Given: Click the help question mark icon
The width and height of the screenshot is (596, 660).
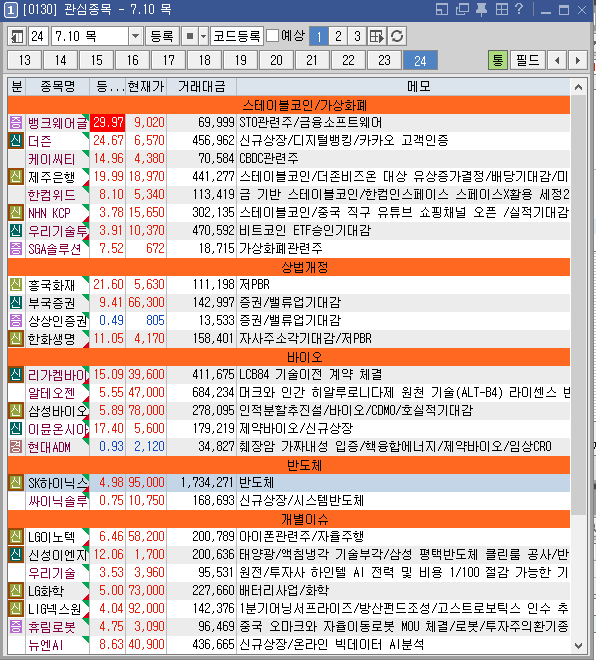Looking at the screenshot, I should [x=519, y=9].
